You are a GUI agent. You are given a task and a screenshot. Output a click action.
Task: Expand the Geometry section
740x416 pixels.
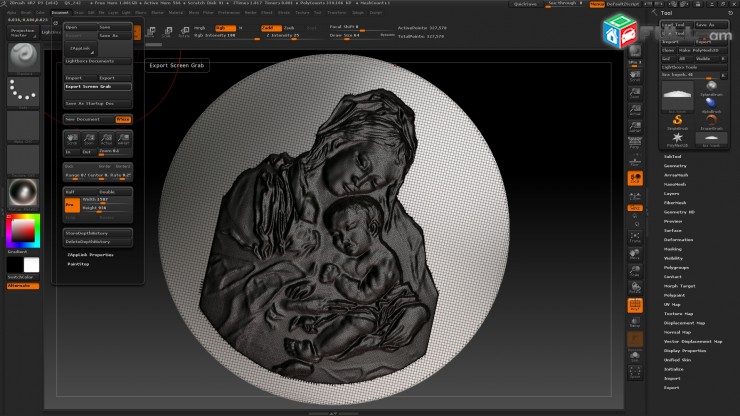pos(675,166)
